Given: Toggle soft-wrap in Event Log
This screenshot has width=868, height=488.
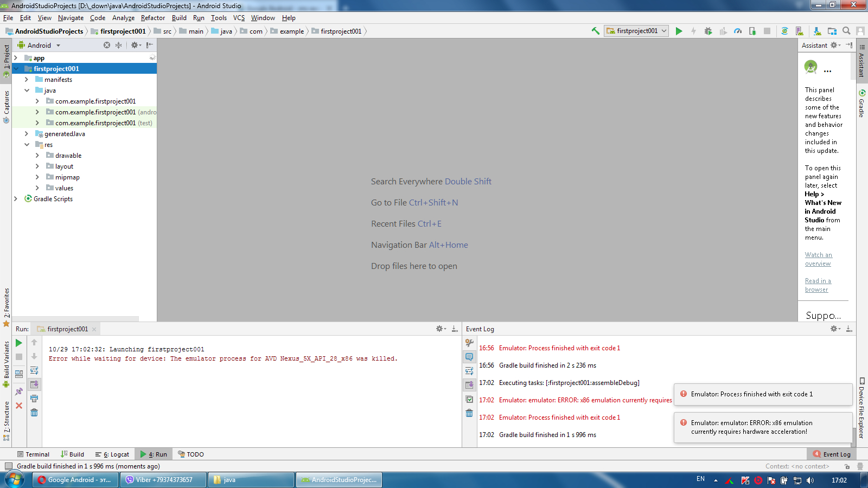Looking at the screenshot, I should pyautogui.click(x=469, y=371).
